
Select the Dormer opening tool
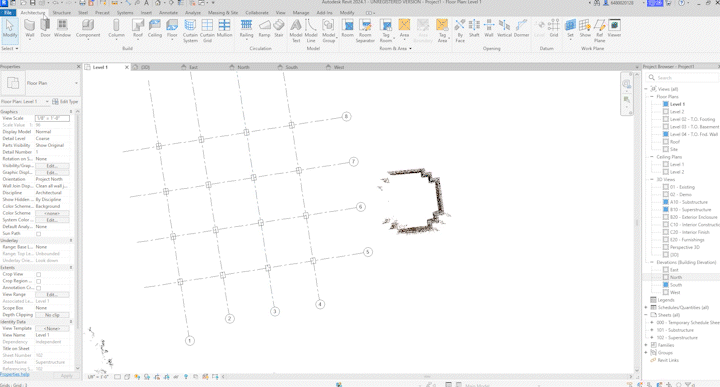[521, 28]
